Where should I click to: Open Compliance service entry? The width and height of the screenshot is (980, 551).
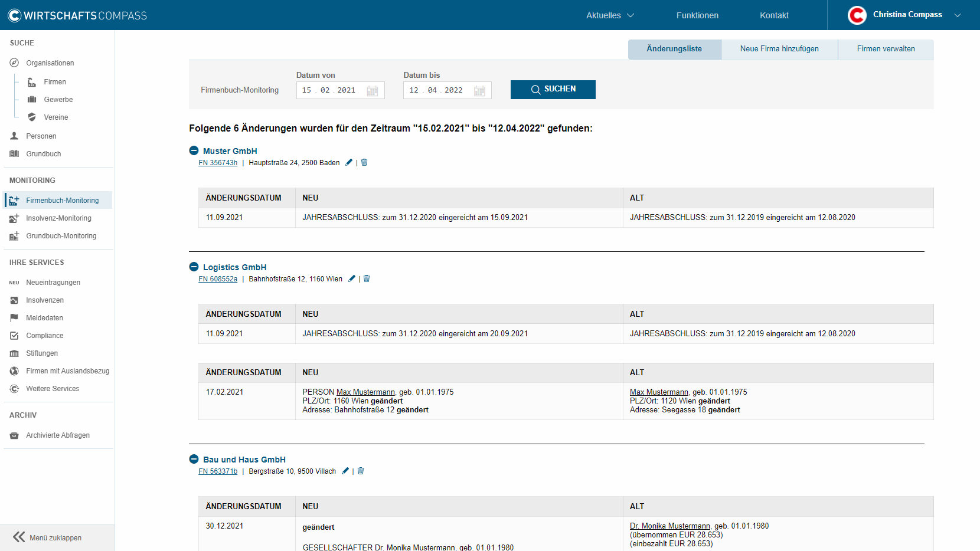click(x=45, y=336)
